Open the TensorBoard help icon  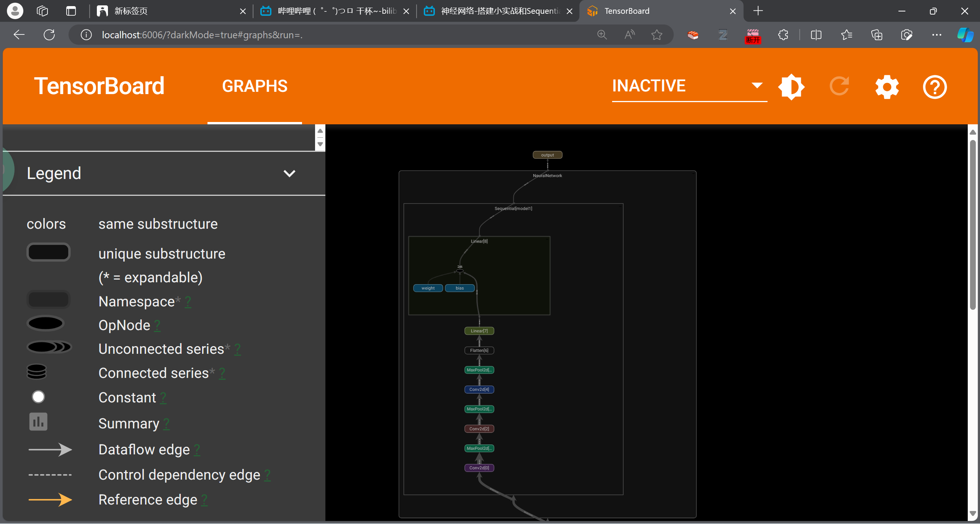[x=935, y=87]
